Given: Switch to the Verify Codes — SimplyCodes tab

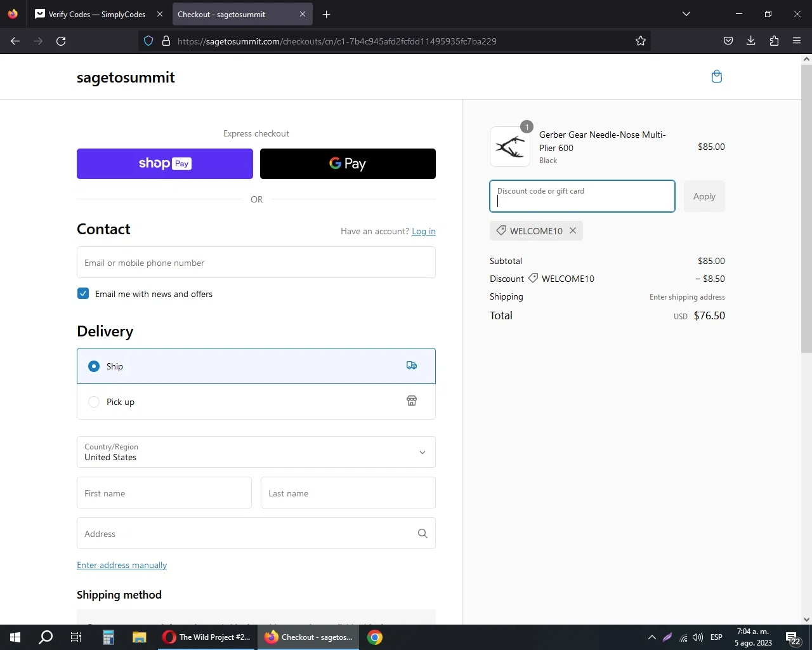Looking at the screenshot, I should (x=98, y=14).
